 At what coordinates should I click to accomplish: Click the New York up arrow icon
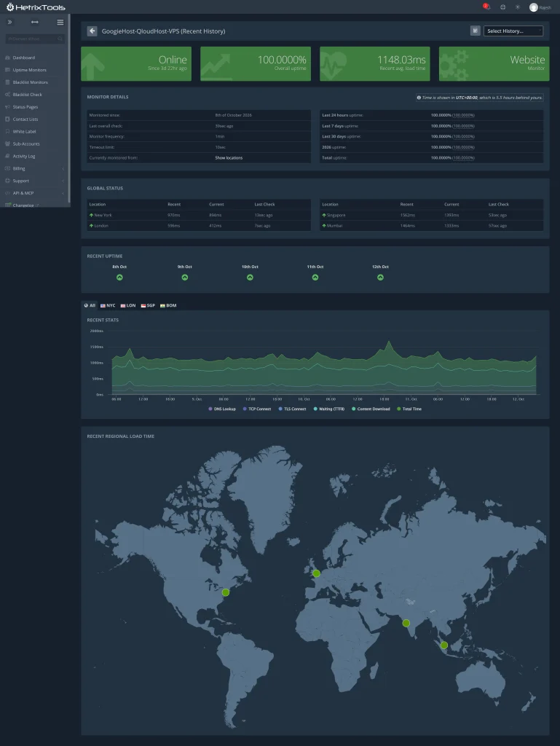91,215
